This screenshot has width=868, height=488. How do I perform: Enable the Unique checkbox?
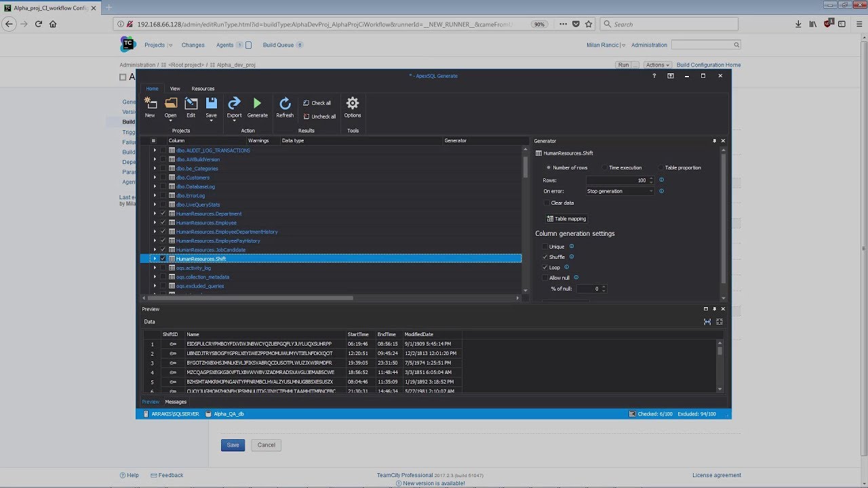(545, 247)
